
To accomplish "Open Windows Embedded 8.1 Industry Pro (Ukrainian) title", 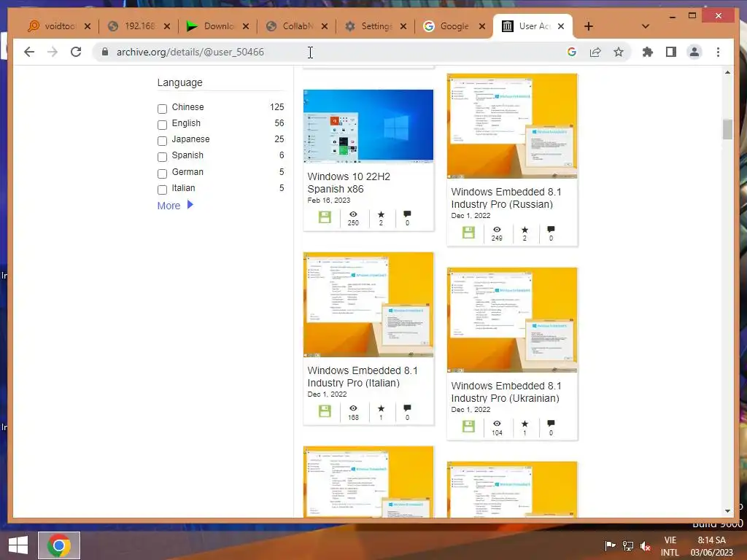I will 506,392.
